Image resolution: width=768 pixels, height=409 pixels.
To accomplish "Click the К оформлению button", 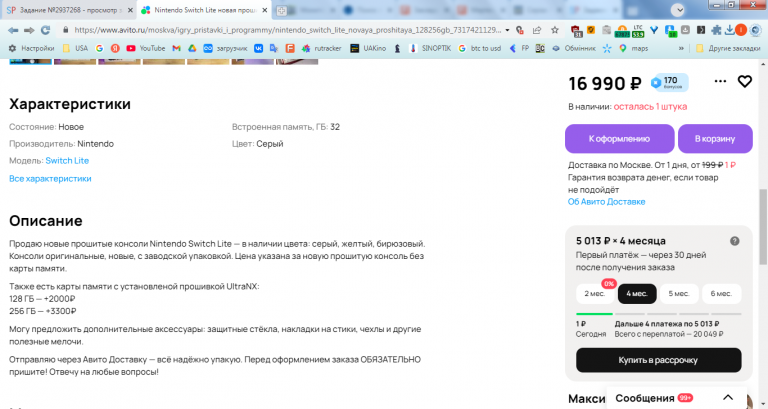I will [x=620, y=139].
